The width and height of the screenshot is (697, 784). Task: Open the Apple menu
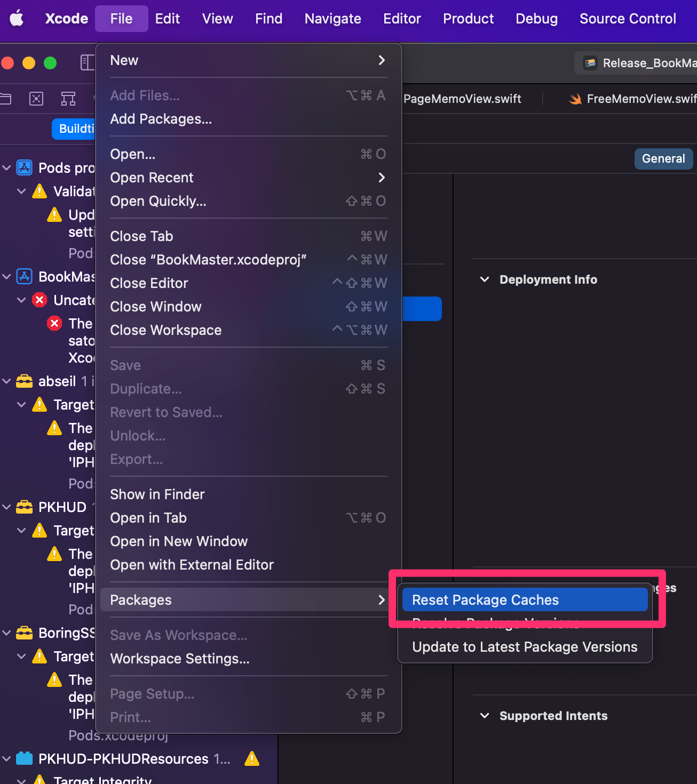(x=17, y=18)
